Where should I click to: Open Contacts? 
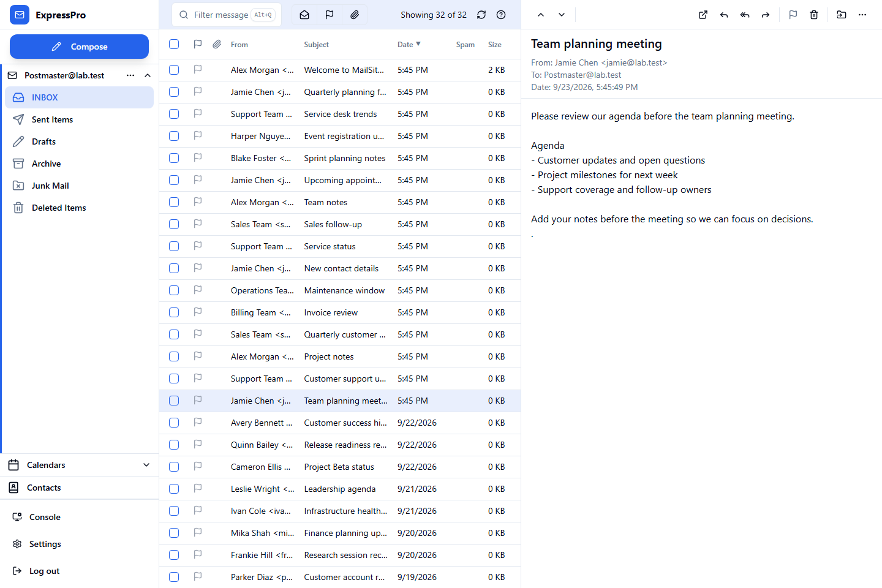(79, 488)
